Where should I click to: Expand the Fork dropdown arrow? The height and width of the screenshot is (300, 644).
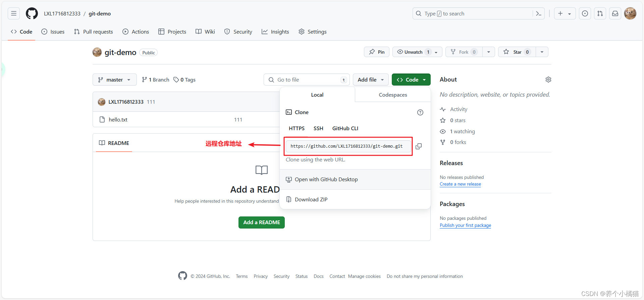pyautogui.click(x=489, y=52)
